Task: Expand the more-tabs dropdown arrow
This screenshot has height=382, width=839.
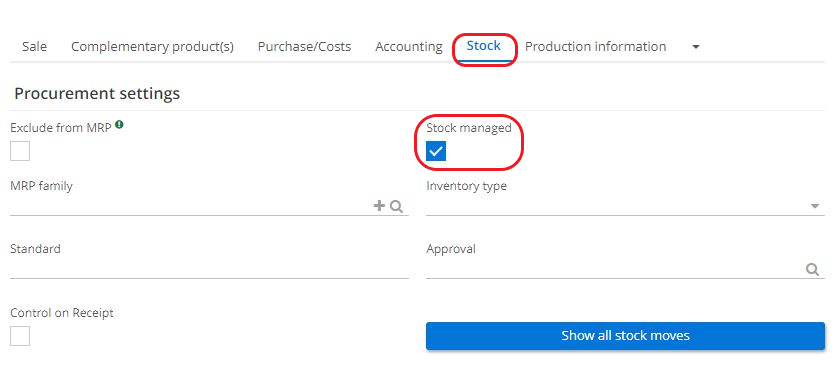Action: [696, 47]
